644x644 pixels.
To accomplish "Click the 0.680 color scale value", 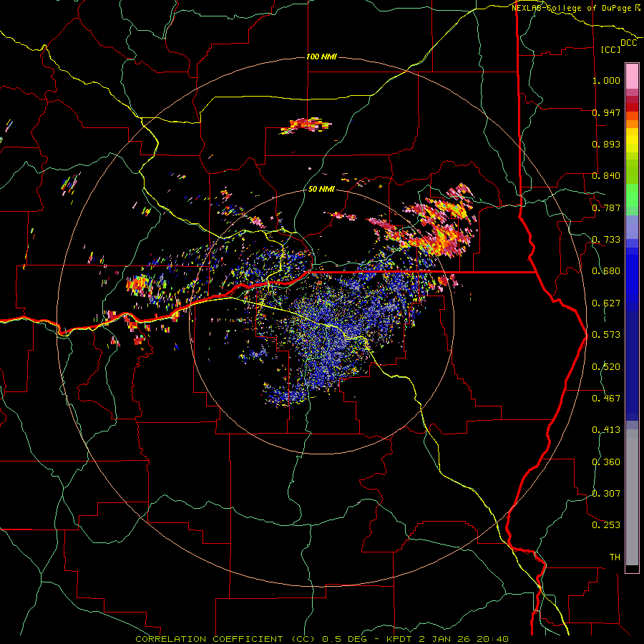I will [606, 271].
